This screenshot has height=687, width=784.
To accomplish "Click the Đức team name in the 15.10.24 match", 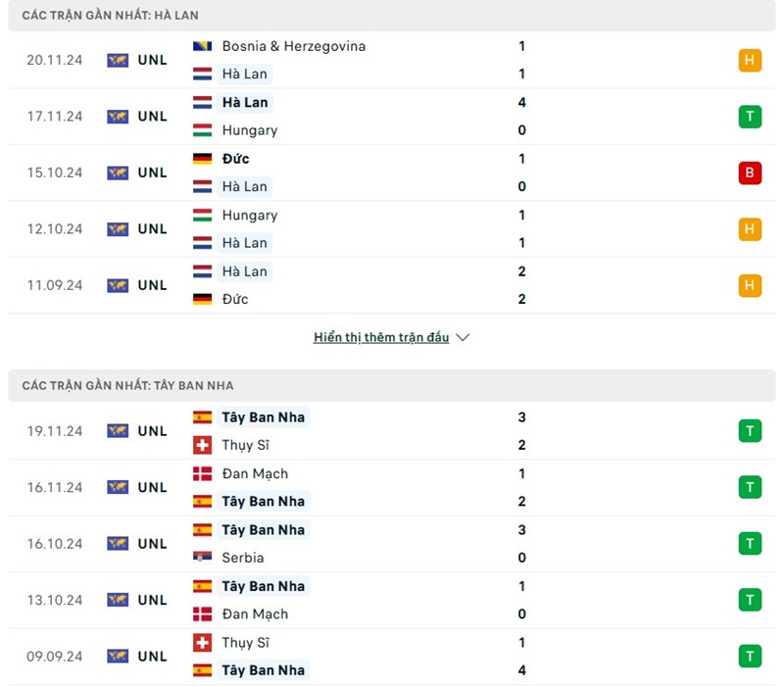I will click(x=235, y=159).
